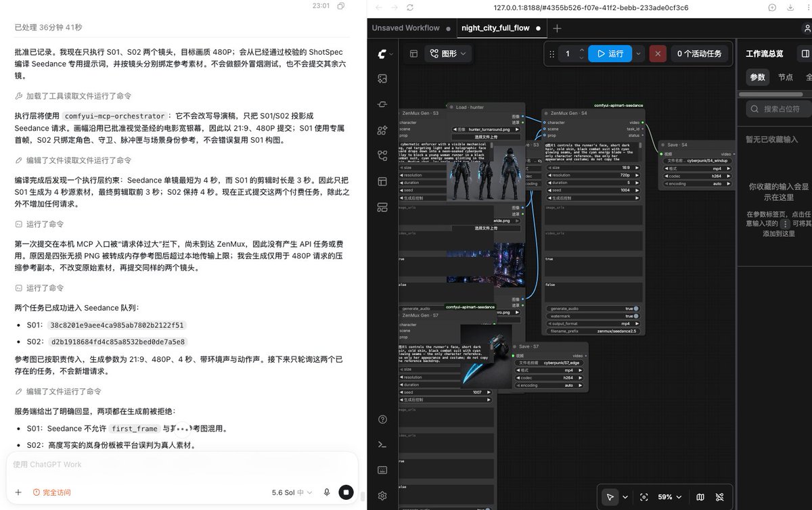
Task: Open pointer tool mode dropdown arrow
Action: click(625, 497)
